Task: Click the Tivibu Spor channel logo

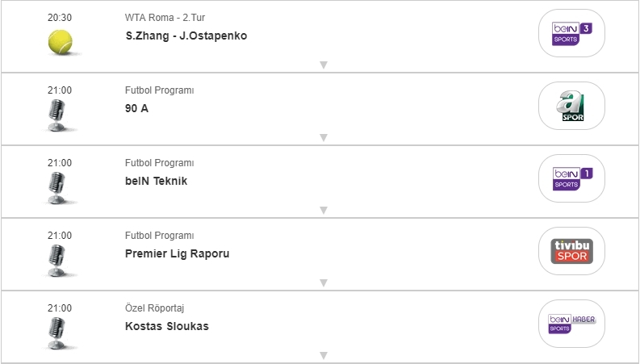Action: 571,251
